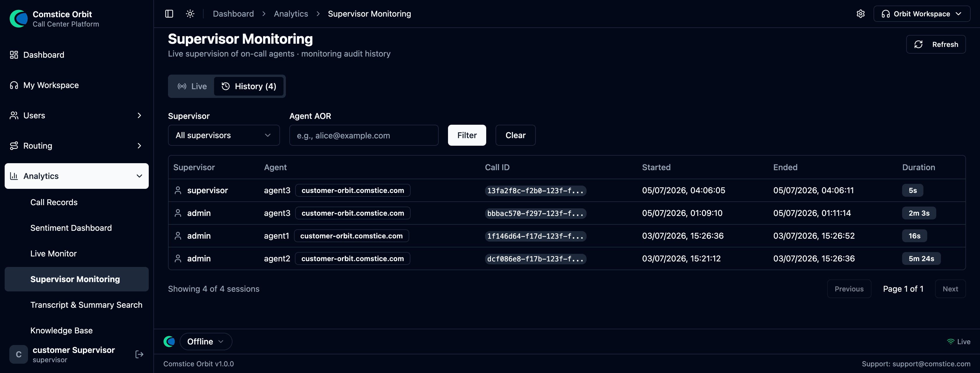The image size is (980, 373).
Task: Click the Refresh button
Action: pyautogui.click(x=935, y=45)
